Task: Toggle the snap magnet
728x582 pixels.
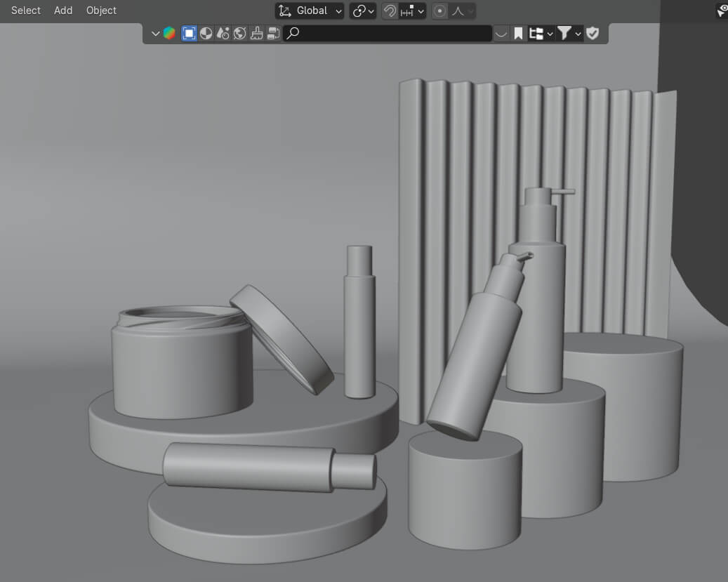Action: [x=390, y=11]
